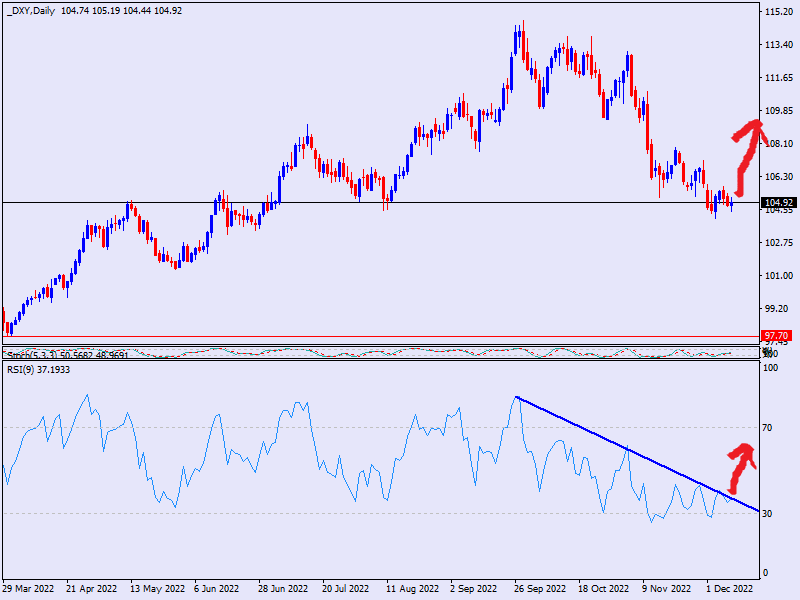Click the 102.75 price axis label
This screenshot has width=800, height=600.
pos(779,242)
